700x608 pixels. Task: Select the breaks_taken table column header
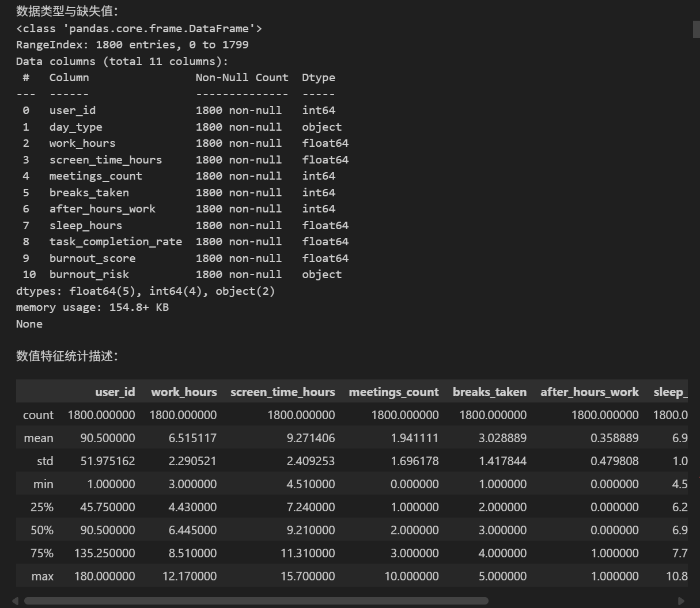pos(489,392)
